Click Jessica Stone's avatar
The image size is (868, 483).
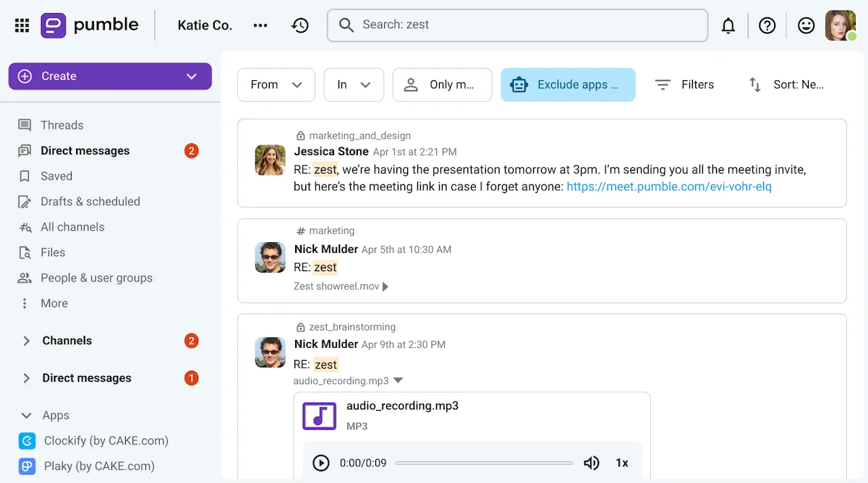[271, 160]
